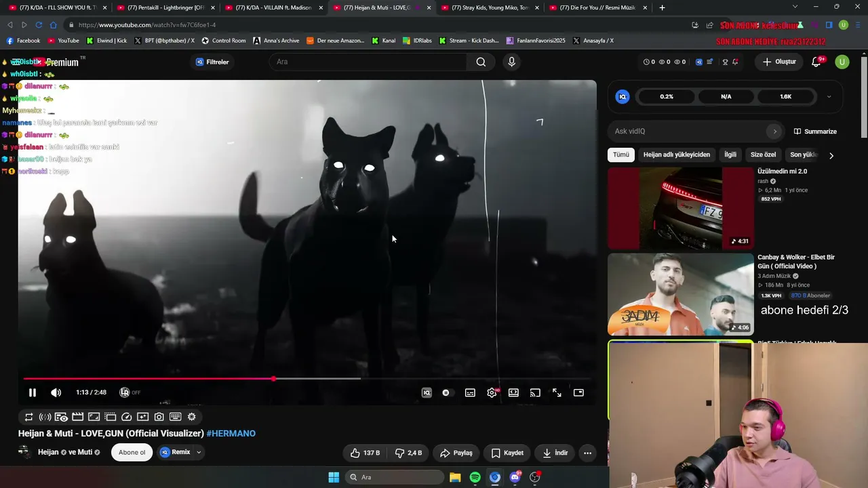Like the video with 137 B likes
This screenshot has width=868, height=488.
(365, 453)
